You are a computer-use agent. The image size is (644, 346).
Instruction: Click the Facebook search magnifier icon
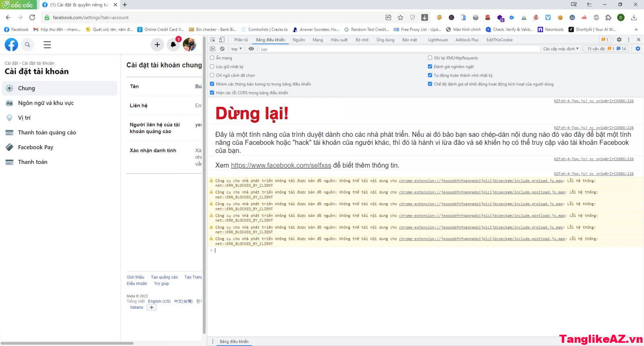point(27,45)
